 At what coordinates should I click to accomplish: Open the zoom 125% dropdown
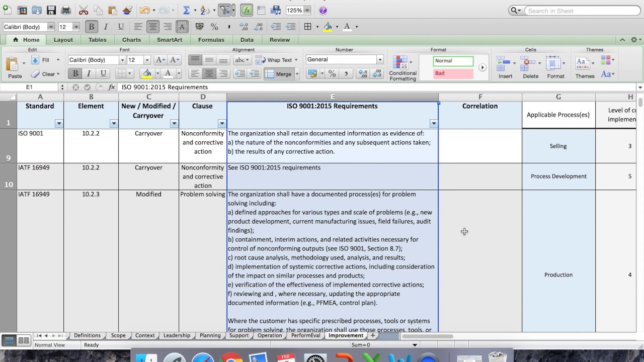pos(307,10)
